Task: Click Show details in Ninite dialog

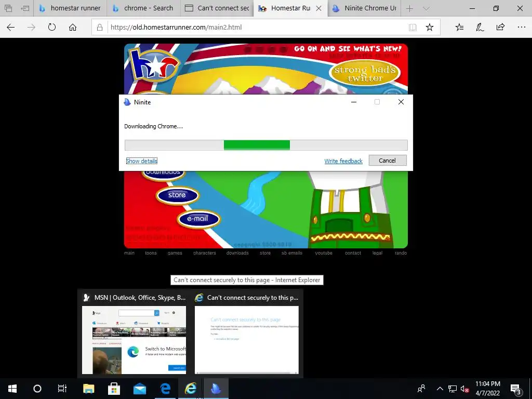Action: tap(141, 161)
